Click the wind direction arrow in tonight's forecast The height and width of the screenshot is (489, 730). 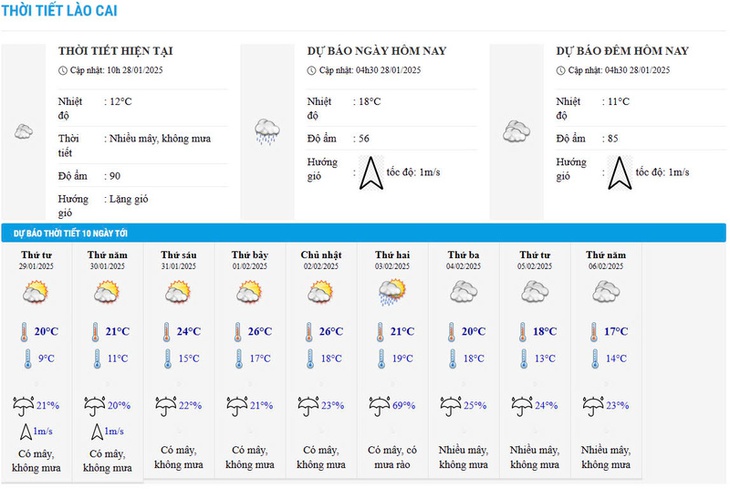pyautogui.click(x=620, y=173)
